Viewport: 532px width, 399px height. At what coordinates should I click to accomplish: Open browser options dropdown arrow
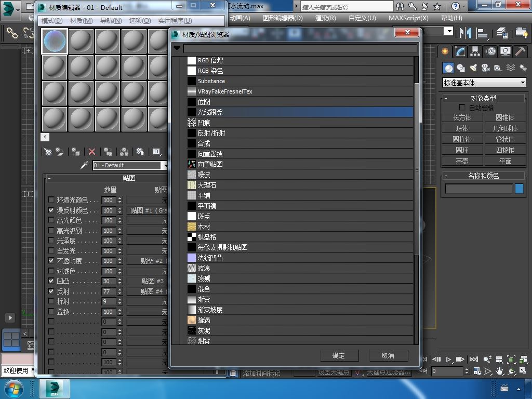point(177,48)
